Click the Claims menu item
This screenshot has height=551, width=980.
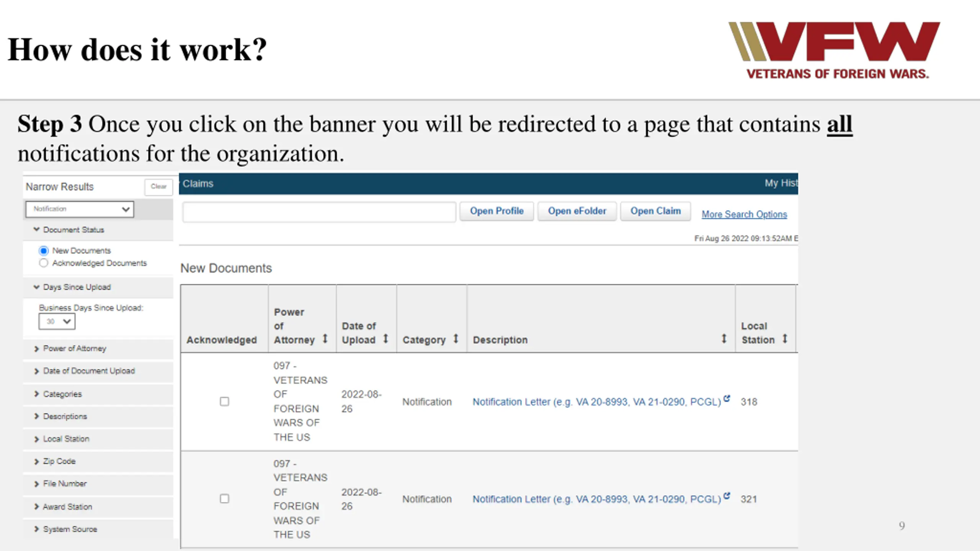coord(198,184)
